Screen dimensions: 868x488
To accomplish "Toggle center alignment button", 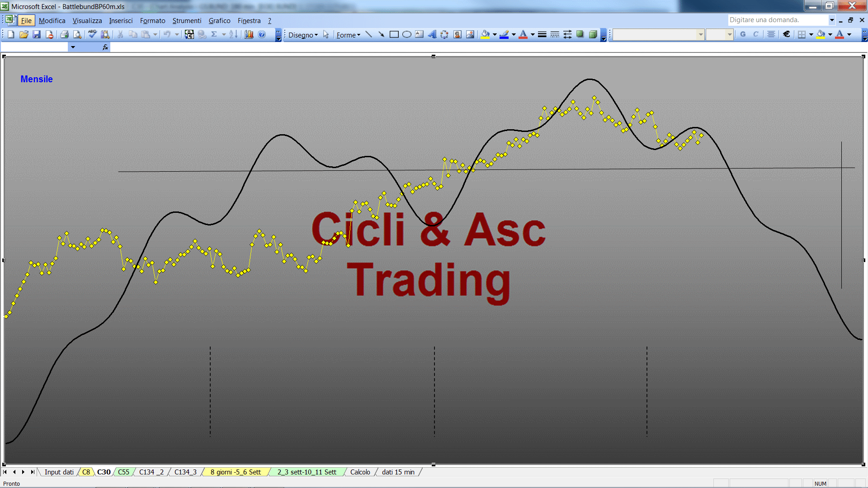I will click(x=771, y=34).
